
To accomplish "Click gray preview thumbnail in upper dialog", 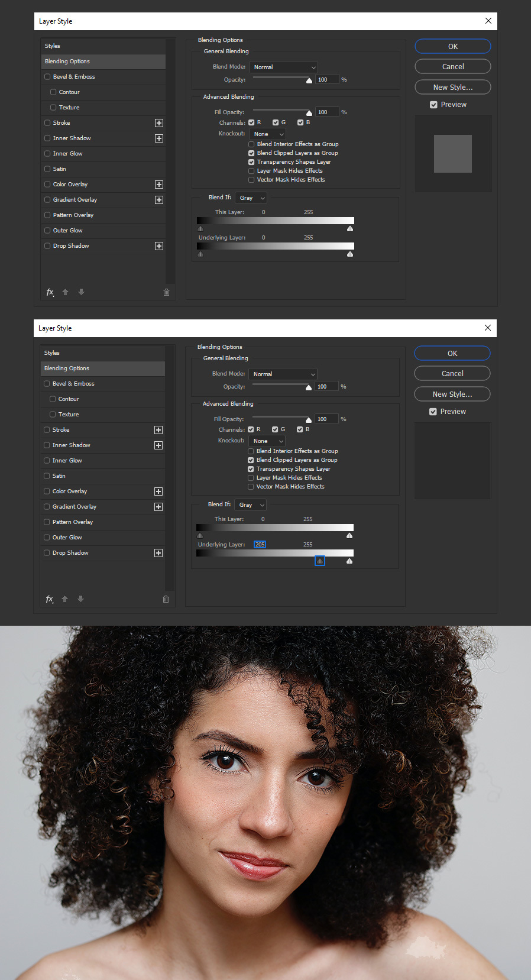I will (453, 154).
